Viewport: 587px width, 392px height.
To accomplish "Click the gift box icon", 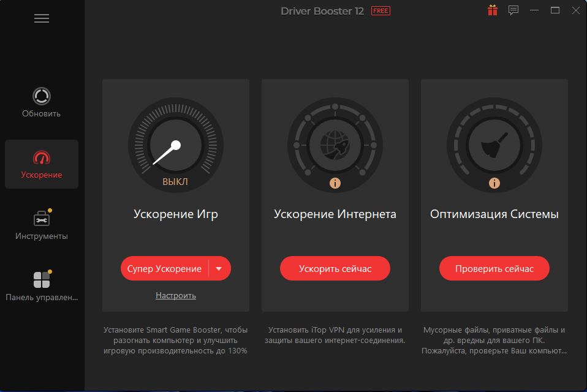I will (492, 10).
